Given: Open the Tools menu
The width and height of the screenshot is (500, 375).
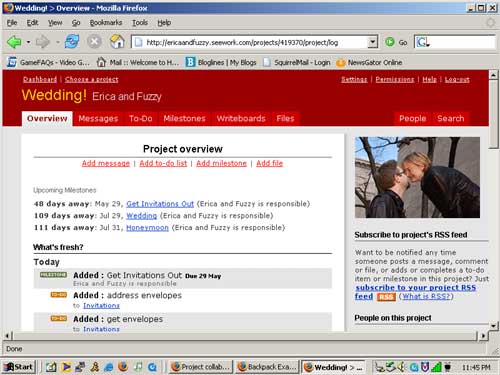Looking at the screenshot, I should (x=140, y=23).
